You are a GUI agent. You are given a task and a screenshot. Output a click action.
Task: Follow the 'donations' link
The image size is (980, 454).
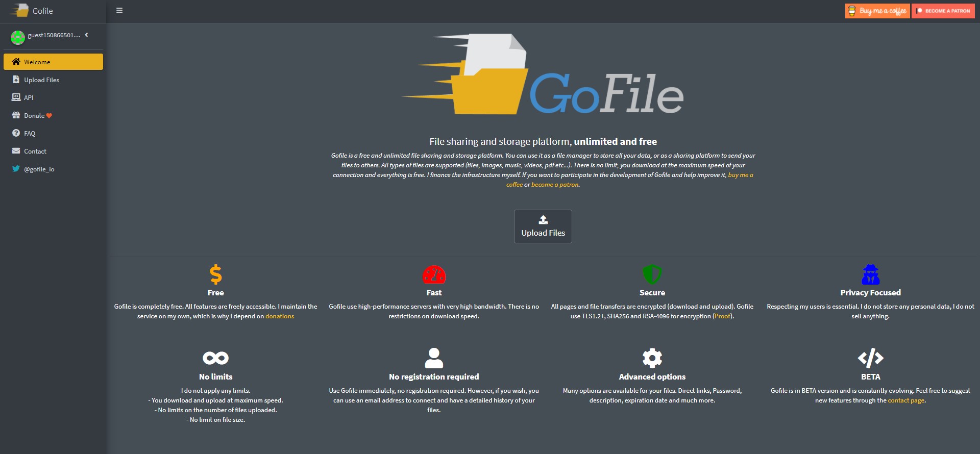pos(280,316)
